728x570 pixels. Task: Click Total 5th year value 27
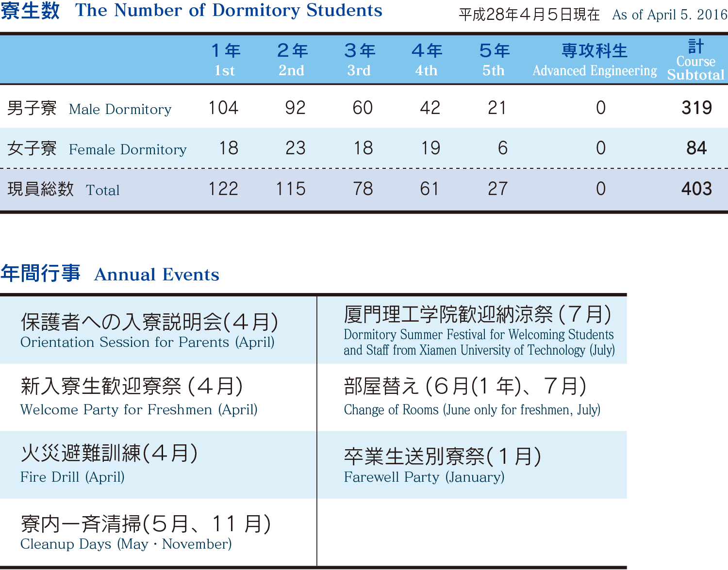tap(498, 189)
